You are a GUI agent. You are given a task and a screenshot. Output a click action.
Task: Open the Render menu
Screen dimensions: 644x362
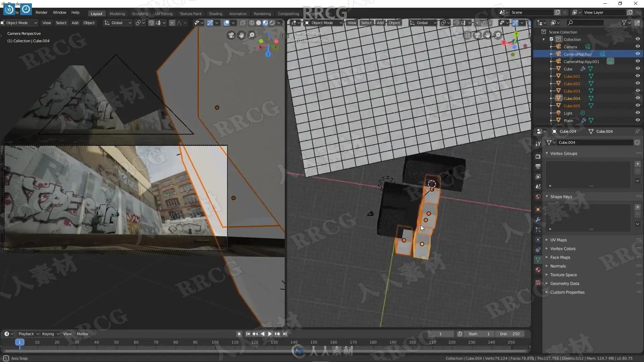coord(41,12)
